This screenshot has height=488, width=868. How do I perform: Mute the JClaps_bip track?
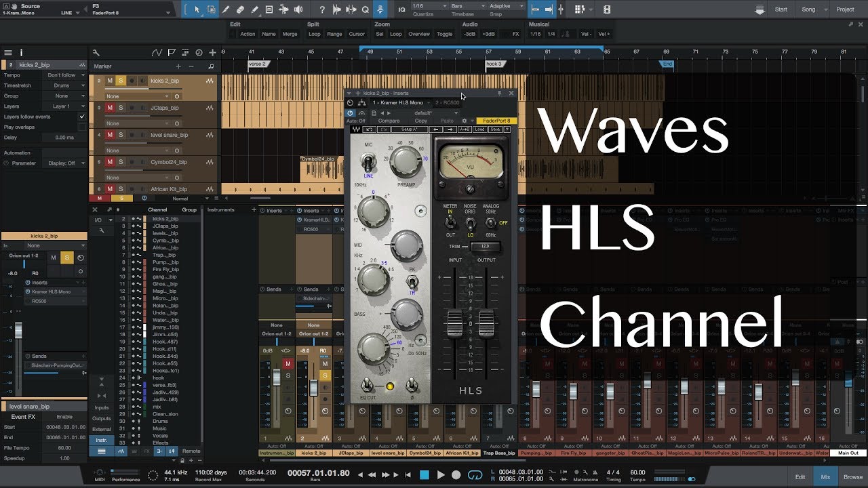[x=110, y=108]
